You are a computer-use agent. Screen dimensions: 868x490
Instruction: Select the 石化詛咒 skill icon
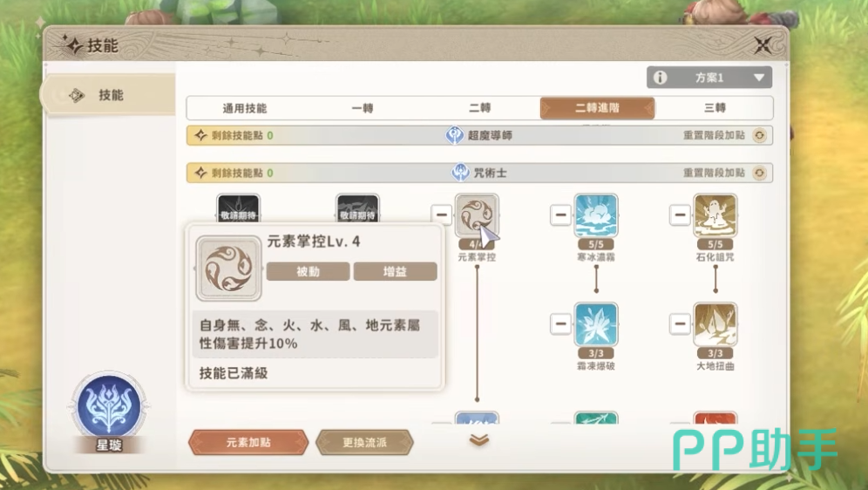715,215
